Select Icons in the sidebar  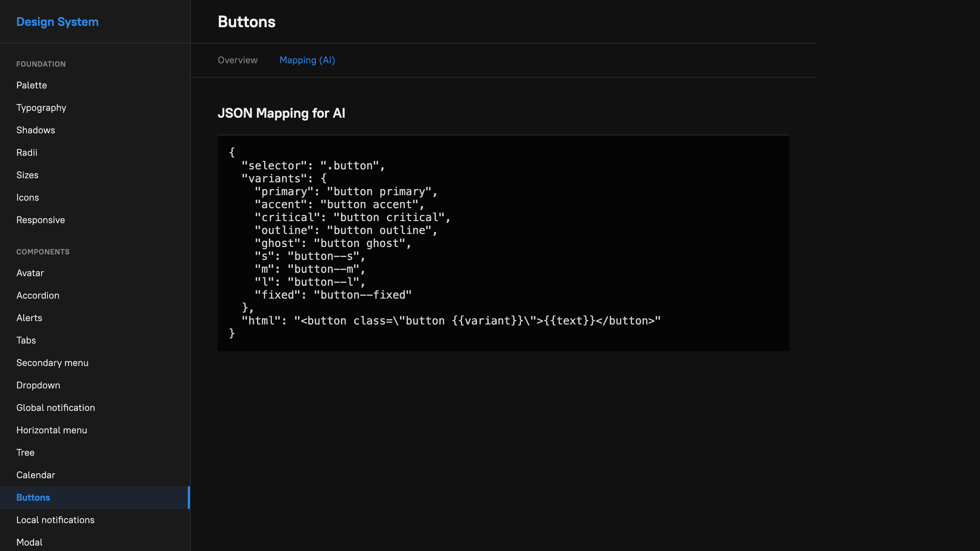tap(95, 197)
